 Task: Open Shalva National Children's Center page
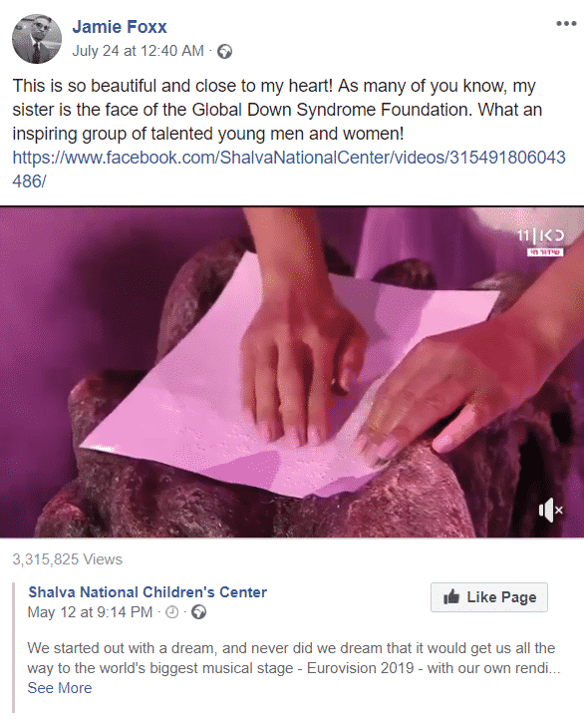click(x=147, y=592)
